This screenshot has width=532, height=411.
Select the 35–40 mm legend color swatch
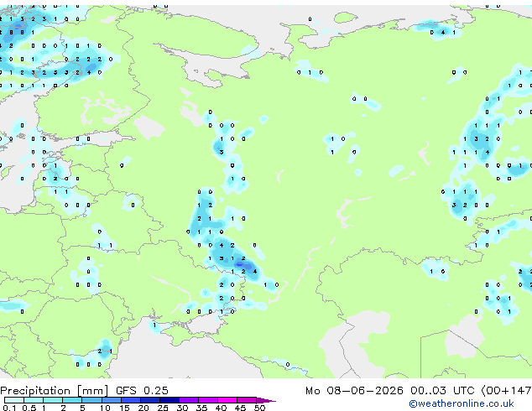[208, 400]
